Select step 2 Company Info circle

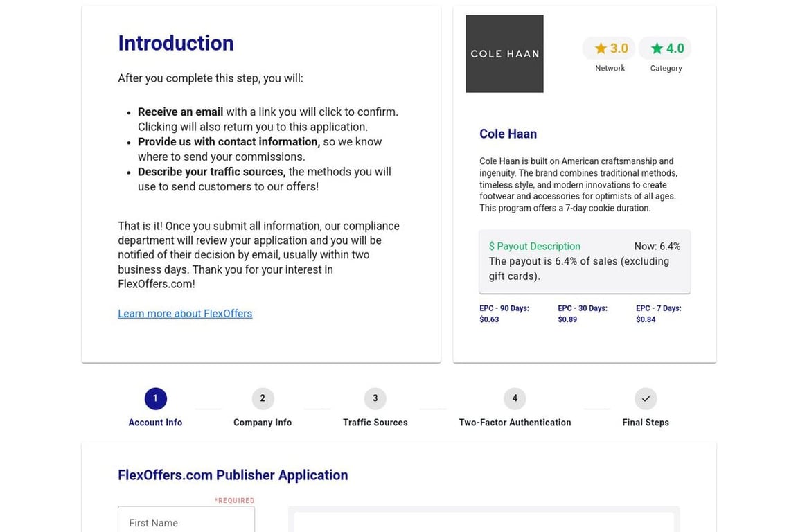(263, 398)
